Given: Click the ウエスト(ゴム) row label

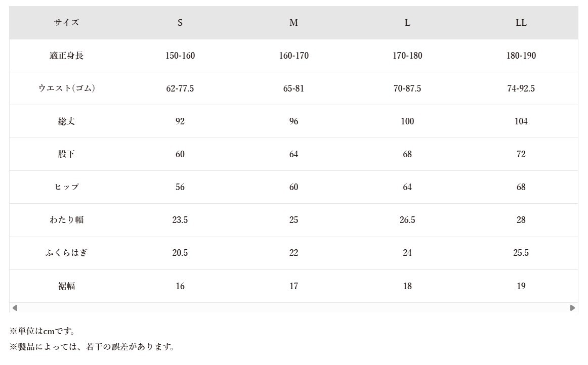Looking at the screenshot, I should click(x=67, y=88).
